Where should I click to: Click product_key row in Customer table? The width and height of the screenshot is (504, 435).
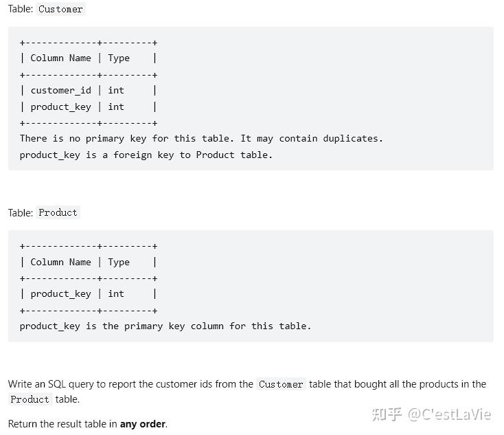(89, 107)
